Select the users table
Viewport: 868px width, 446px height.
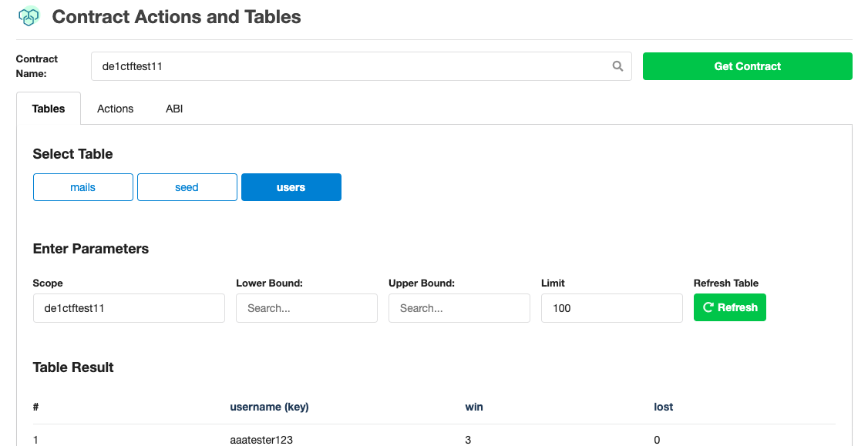point(291,187)
